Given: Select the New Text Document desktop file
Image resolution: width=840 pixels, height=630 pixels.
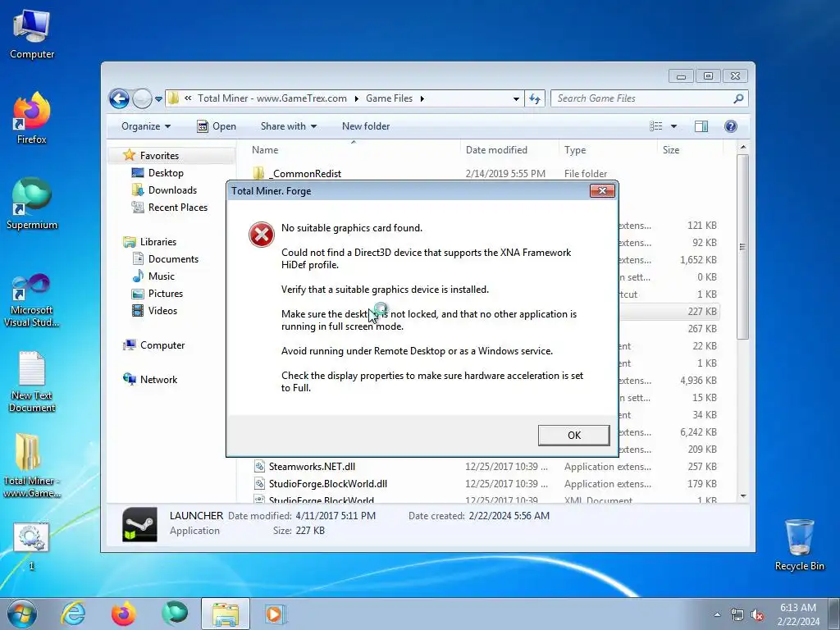Looking at the screenshot, I should (x=32, y=381).
